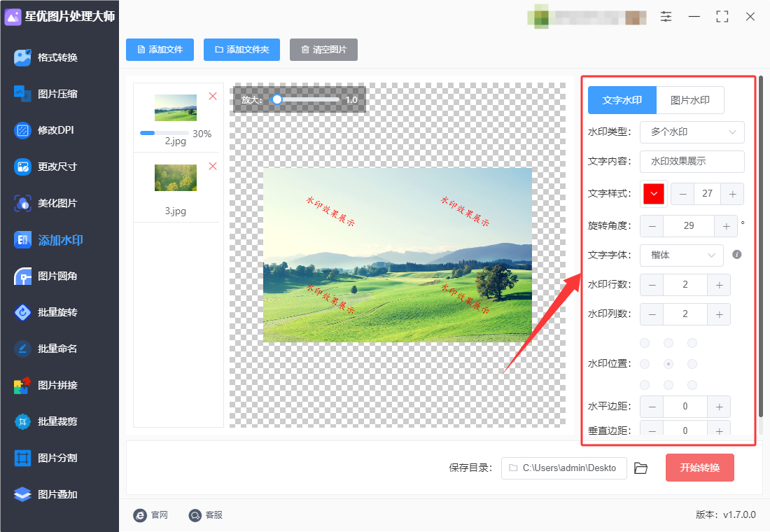Open the 批量旋转 batch rotate tool
The image size is (770, 532).
tap(47, 312)
